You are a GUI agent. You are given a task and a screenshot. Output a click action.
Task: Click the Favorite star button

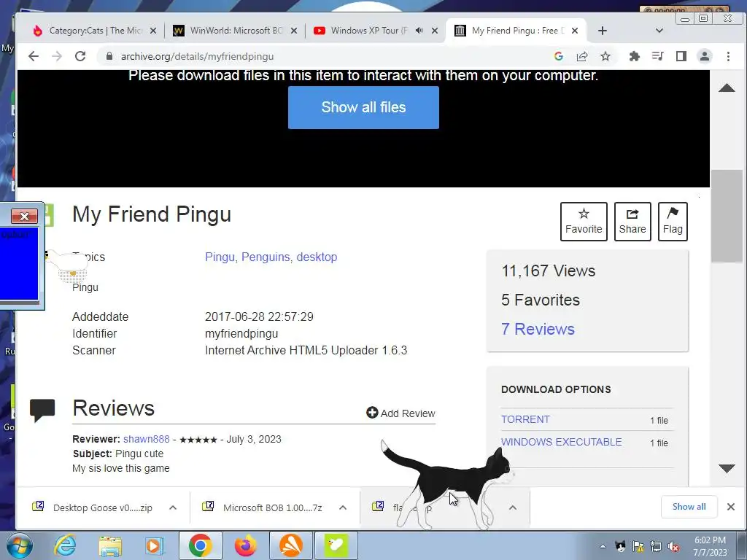(x=584, y=222)
